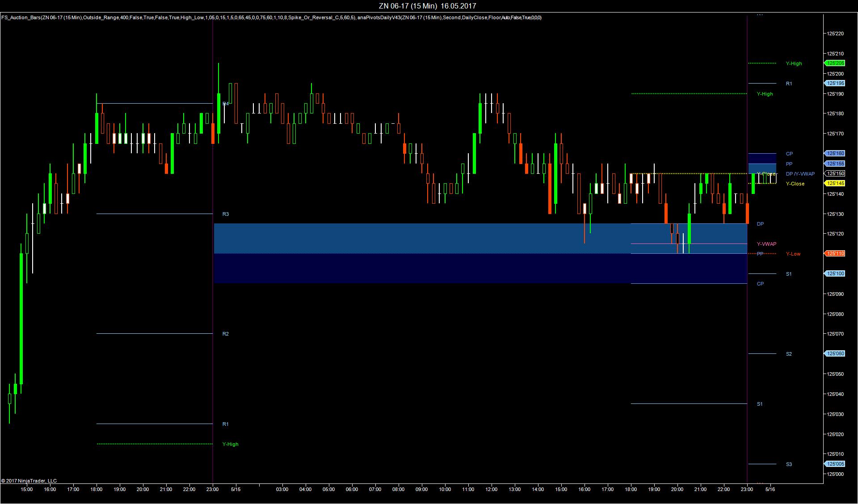Image resolution: width=858 pixels, height=504 pixels.
Task: Click the 5/16 date label on time axis
Action: 770,490
